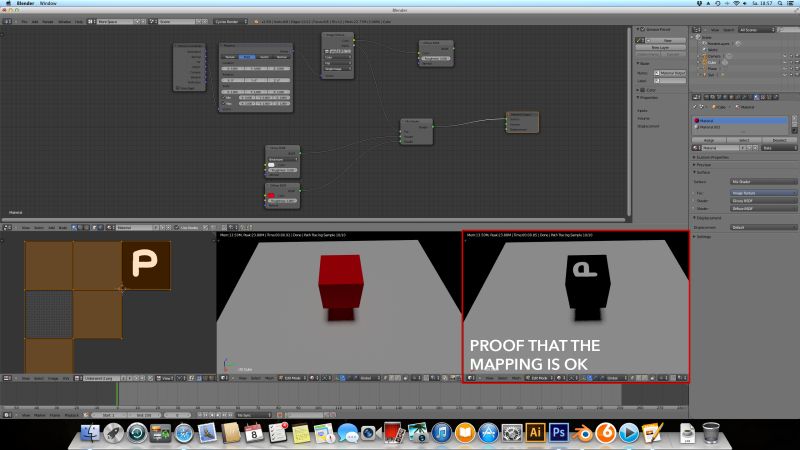Toggle the Min checkbox in Mapping node
The image size is (800, 450).
[223, 97]
